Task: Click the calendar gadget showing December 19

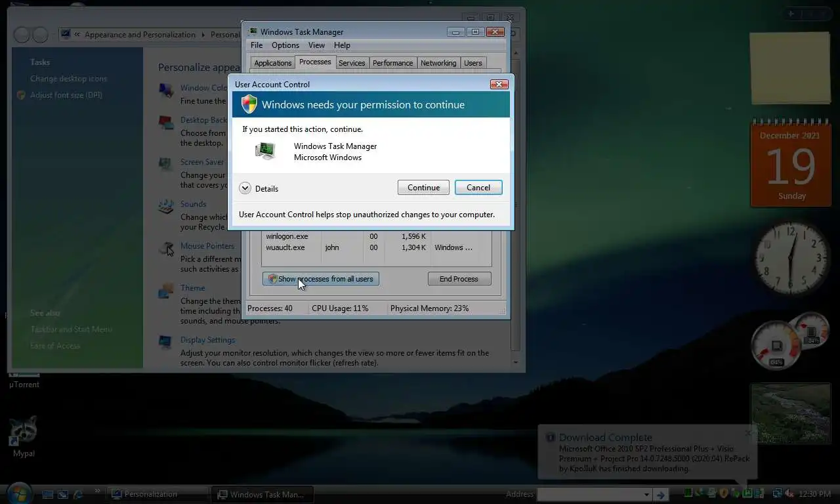Action: point(791,163)
